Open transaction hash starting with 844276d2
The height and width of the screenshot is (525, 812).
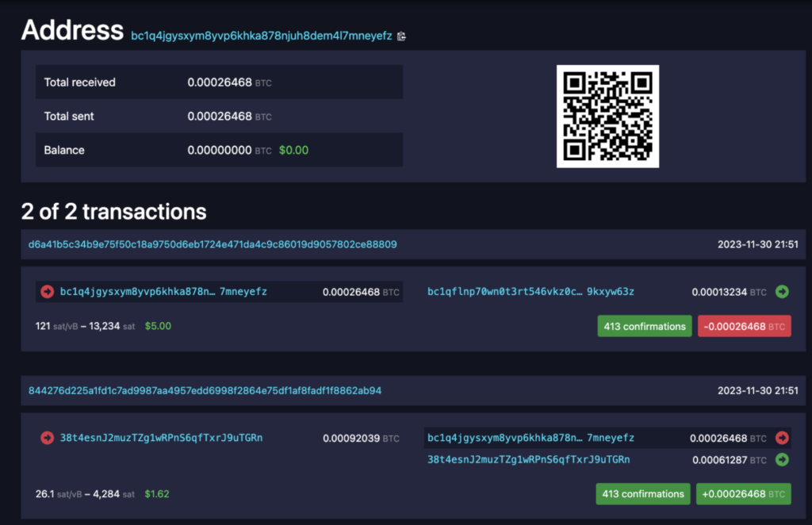(205, 390)
